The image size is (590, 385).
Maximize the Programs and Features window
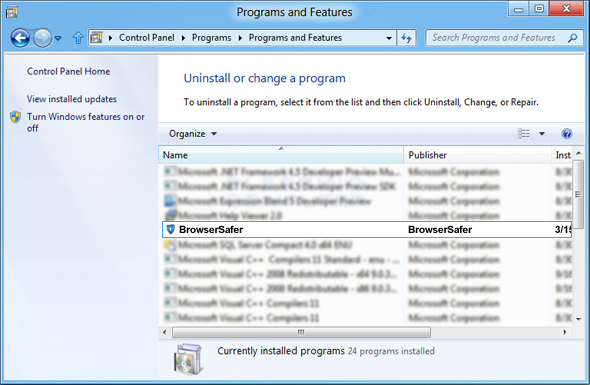point(539,9)
